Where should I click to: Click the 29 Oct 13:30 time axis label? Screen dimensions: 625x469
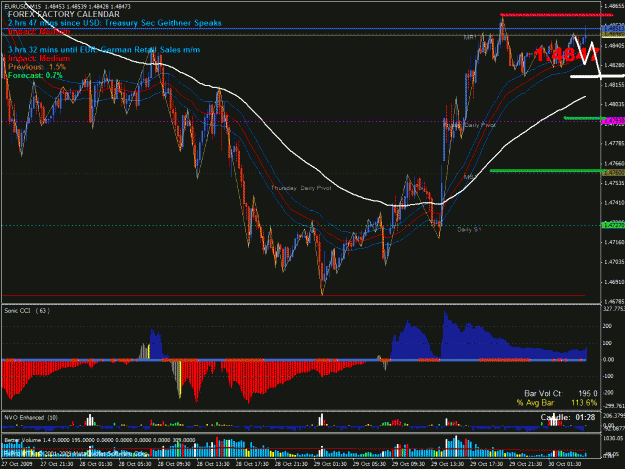[447, 464]
